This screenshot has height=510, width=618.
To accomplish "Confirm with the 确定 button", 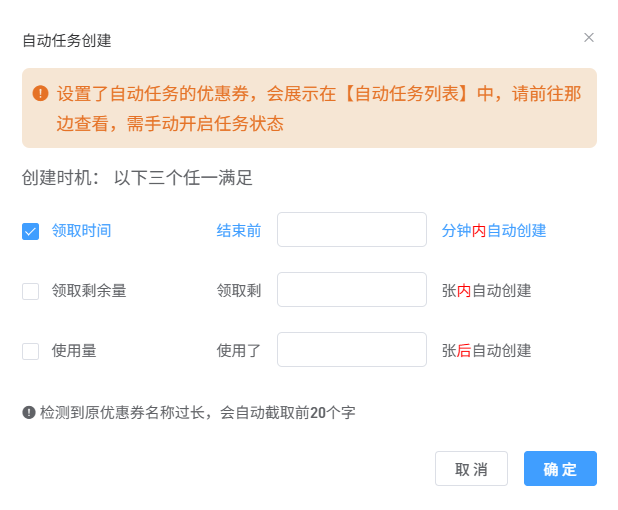I will point(560,469).
